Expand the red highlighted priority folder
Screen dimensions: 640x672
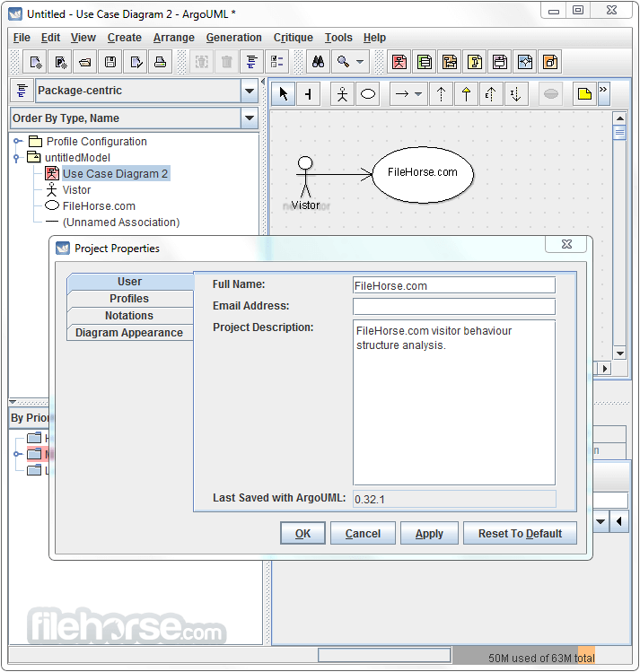pyautogui.click(x=17, y=454)
